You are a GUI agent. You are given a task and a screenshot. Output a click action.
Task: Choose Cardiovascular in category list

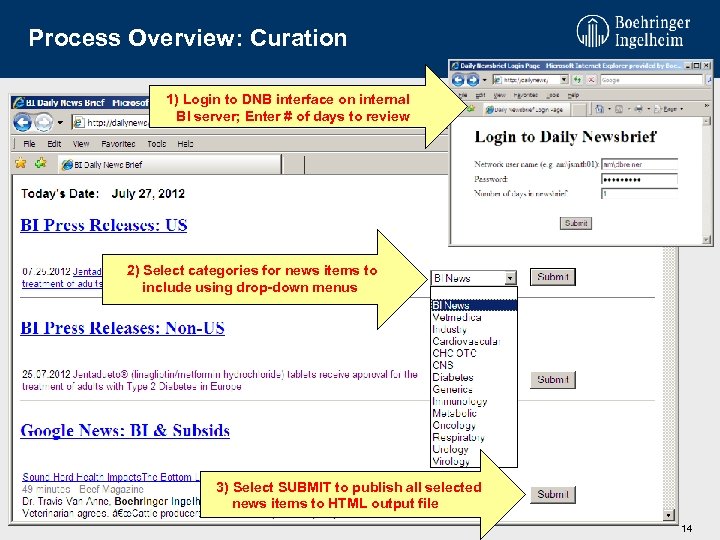(x=474, y=341)
